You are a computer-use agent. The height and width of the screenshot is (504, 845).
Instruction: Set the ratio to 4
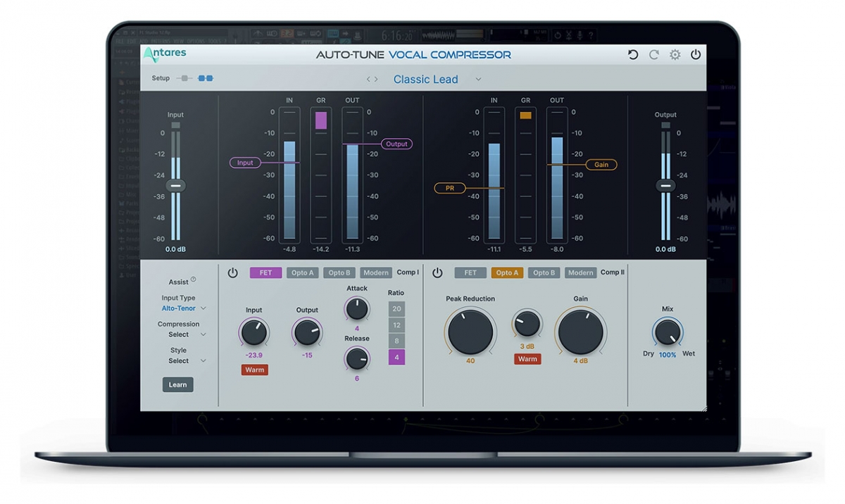point(396,357)
